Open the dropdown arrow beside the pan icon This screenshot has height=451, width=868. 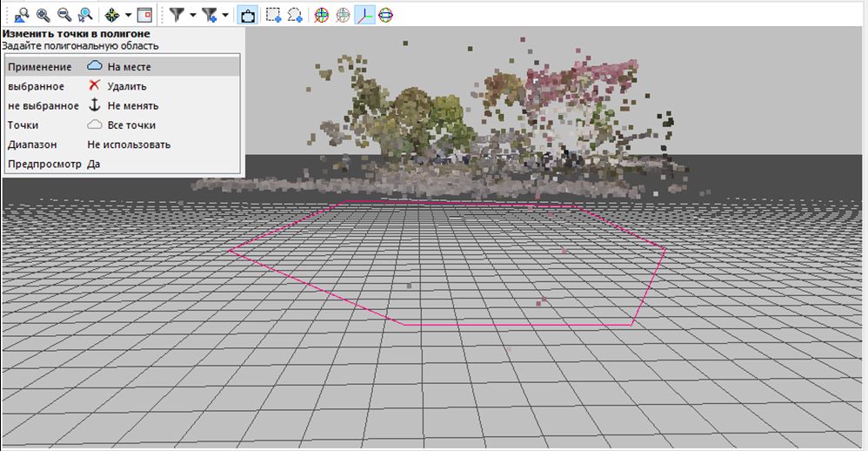point(129,15)
